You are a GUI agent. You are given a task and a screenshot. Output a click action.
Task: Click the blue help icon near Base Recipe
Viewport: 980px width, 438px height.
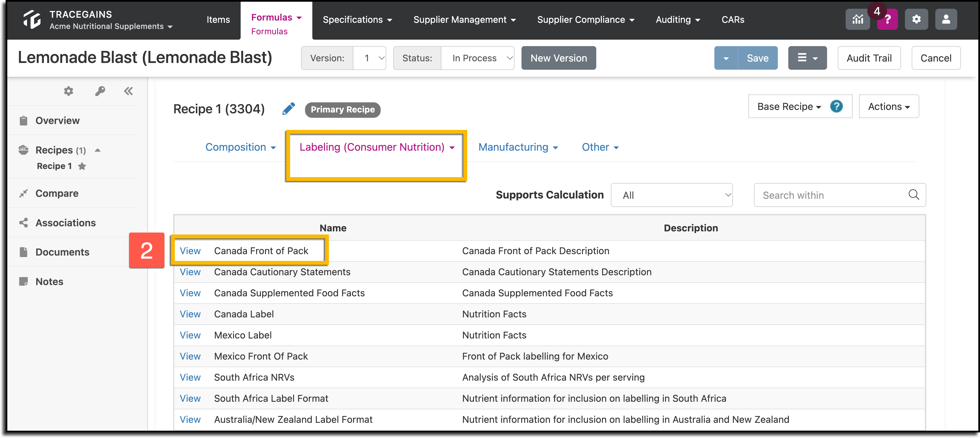point(836,106)
